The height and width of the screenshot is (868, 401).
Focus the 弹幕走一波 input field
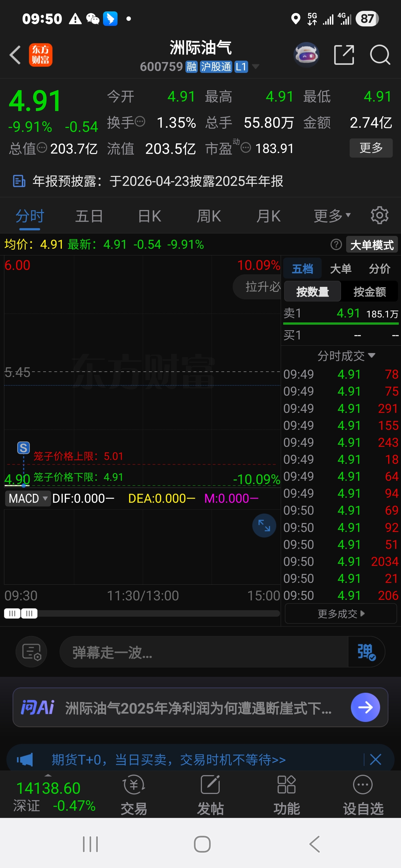point(204,652)
